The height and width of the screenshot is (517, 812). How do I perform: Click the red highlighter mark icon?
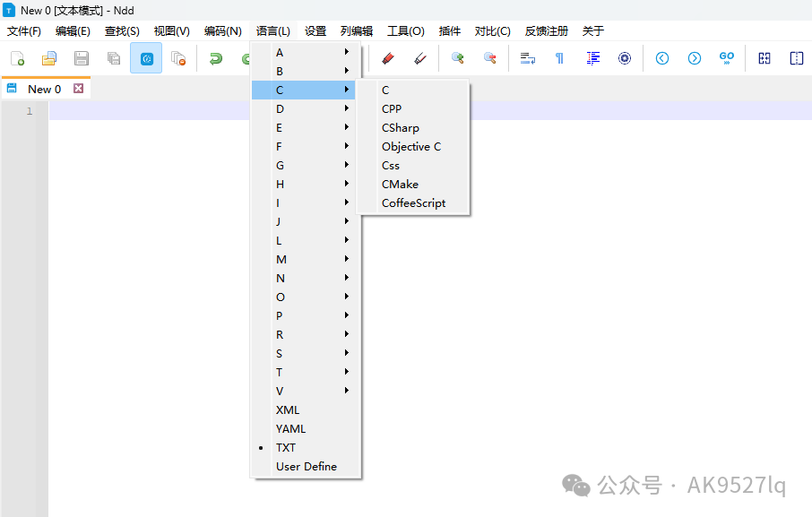pyautogui.click(x=388, y=58)
